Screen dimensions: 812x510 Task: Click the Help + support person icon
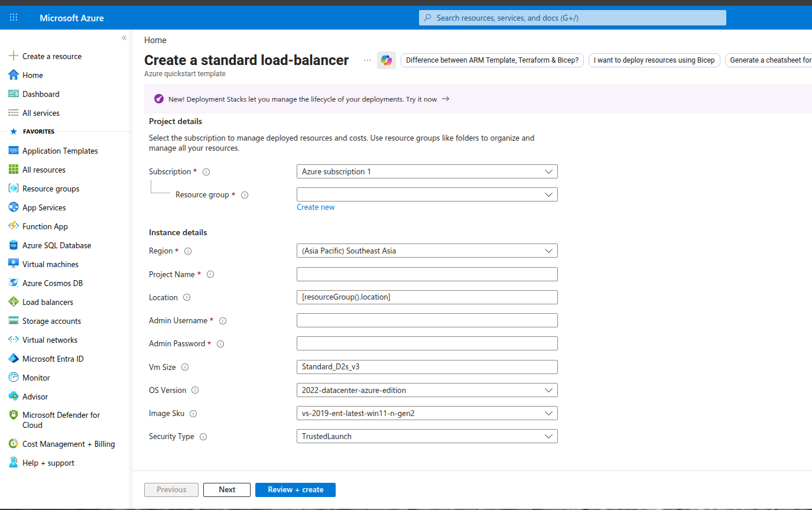click(13, 463)
